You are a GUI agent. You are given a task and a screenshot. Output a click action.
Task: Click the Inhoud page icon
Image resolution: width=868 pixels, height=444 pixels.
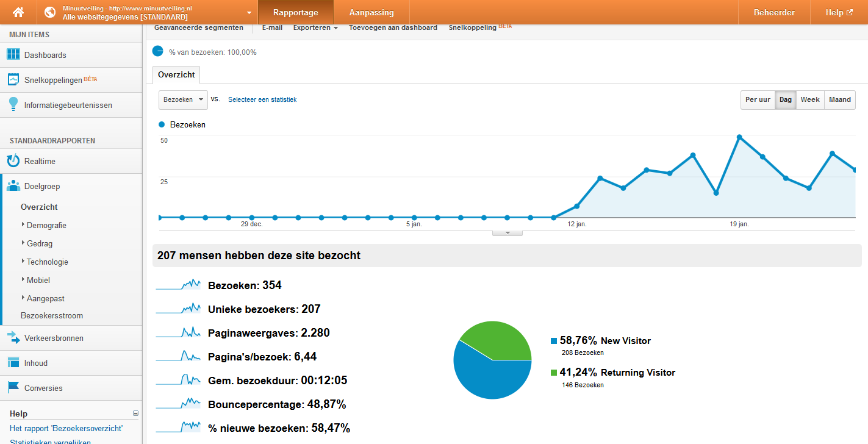pos(13,363)
